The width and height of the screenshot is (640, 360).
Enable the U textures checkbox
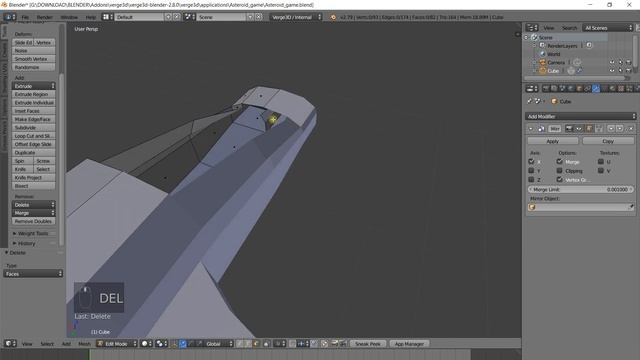click(600, 162)
